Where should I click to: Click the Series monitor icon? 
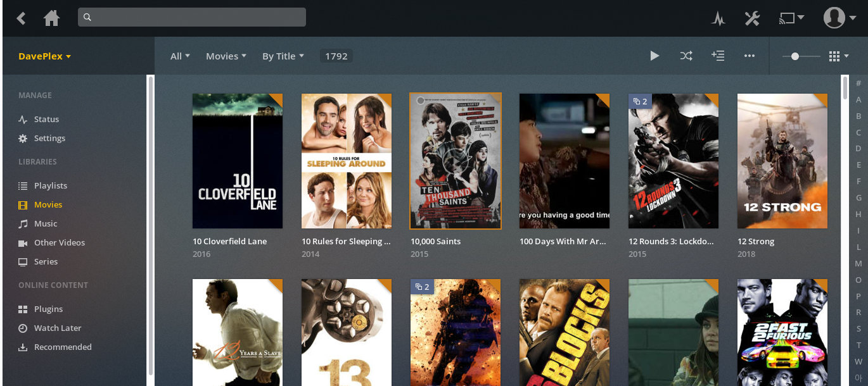click(23, 261)
